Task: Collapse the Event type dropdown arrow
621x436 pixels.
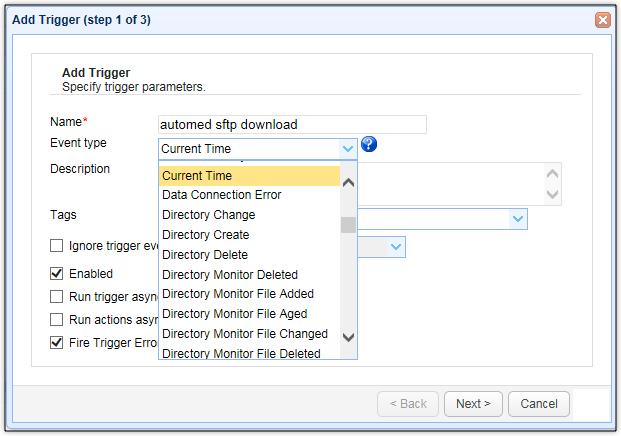Action: pos(347,149)
